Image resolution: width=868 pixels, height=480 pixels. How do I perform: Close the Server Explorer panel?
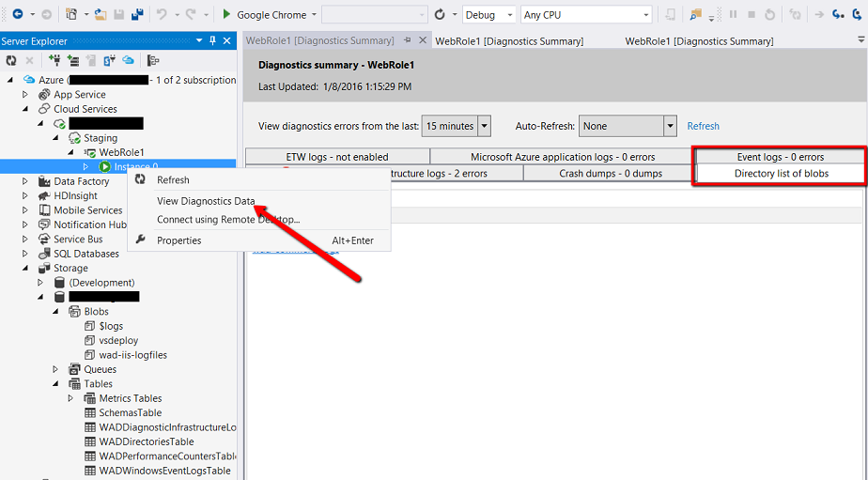click(227, 41)
